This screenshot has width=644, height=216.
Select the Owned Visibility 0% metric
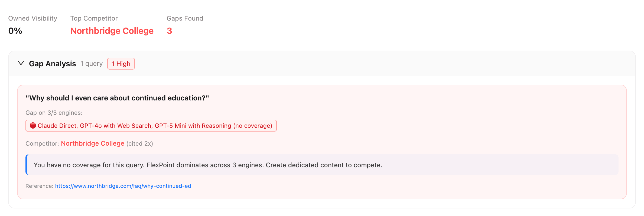click(x=15, y=31)
